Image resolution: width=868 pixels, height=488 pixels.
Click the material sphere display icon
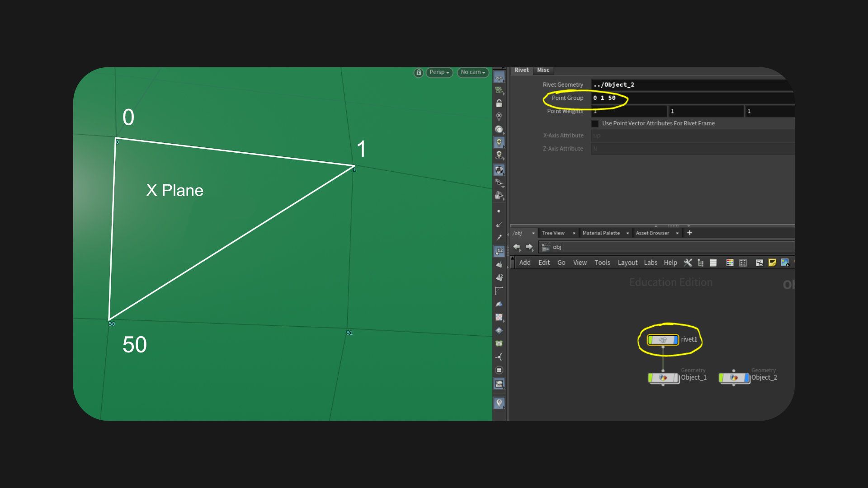[x=499, y=130]
